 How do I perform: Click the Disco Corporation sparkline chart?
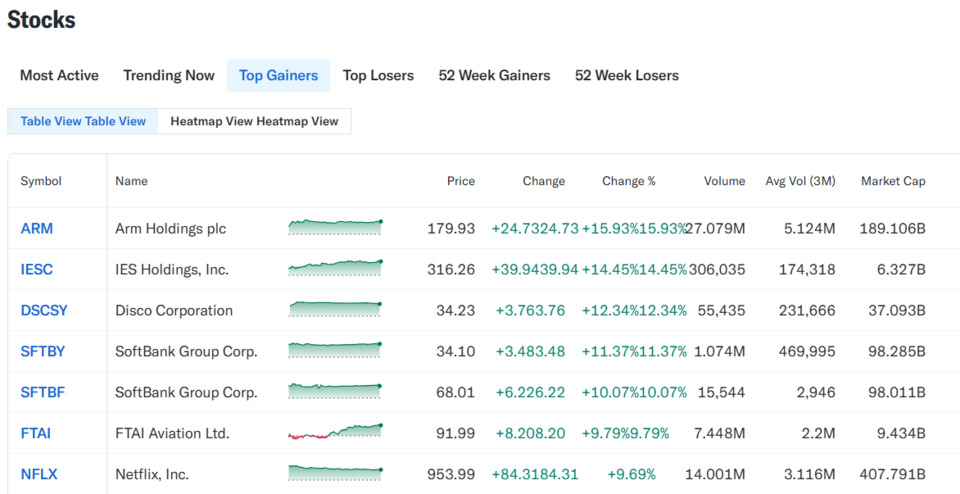click(x=335, y=309)
